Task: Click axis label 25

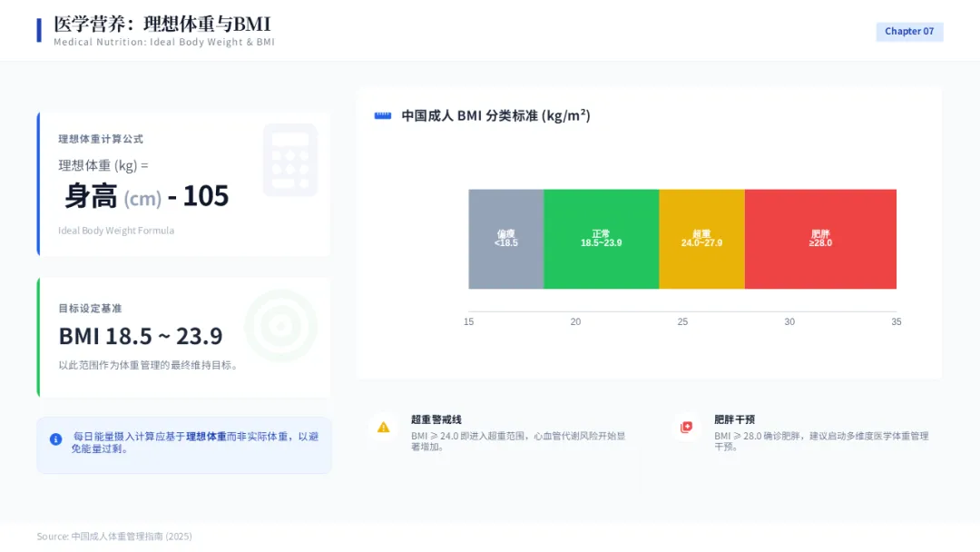Action: (x=682, y=322)
